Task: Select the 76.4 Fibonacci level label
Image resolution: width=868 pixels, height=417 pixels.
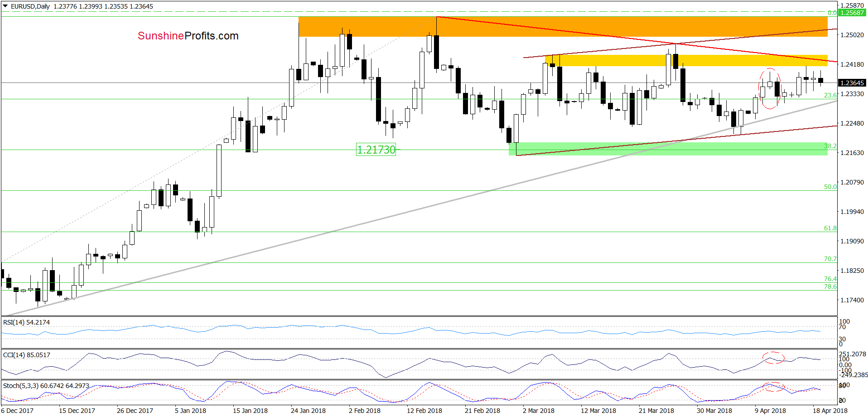Action: pos(830,279)
